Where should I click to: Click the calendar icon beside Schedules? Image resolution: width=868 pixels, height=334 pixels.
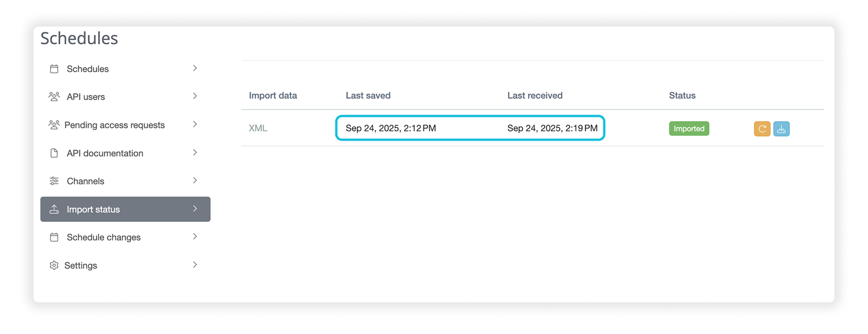pos(54,69)
